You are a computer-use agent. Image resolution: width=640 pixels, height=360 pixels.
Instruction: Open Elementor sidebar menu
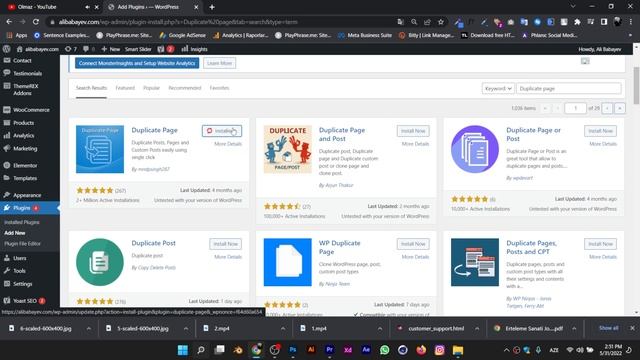25,166
